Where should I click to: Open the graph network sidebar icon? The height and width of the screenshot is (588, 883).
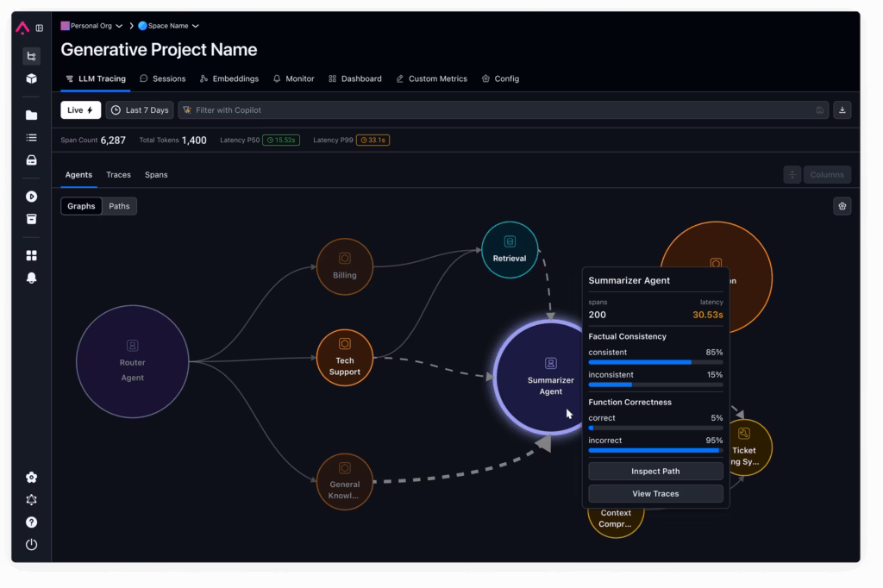tap(32, 500)
